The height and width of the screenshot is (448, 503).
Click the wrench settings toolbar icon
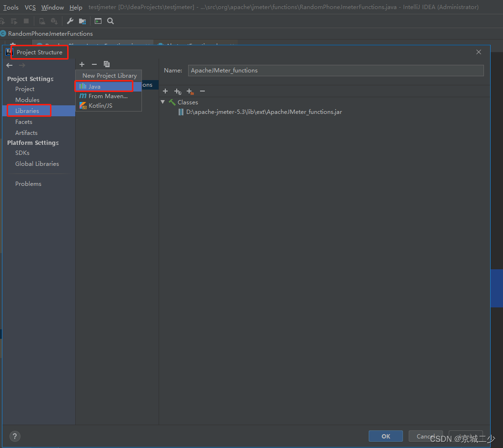70,21
